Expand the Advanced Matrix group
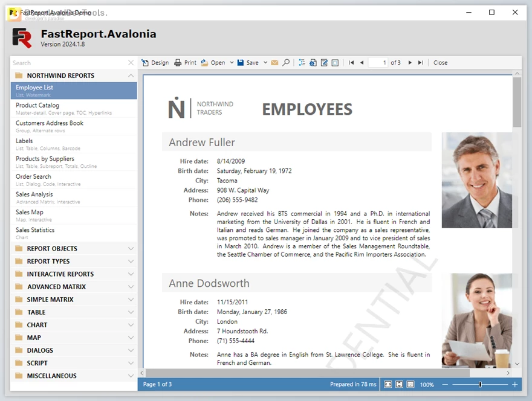 point(131,287)
